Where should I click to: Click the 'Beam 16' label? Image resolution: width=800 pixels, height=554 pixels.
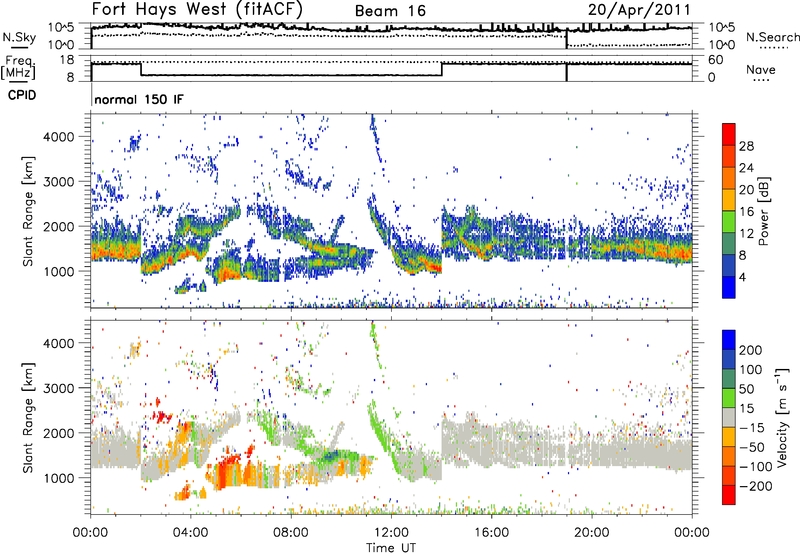(390, 11)
